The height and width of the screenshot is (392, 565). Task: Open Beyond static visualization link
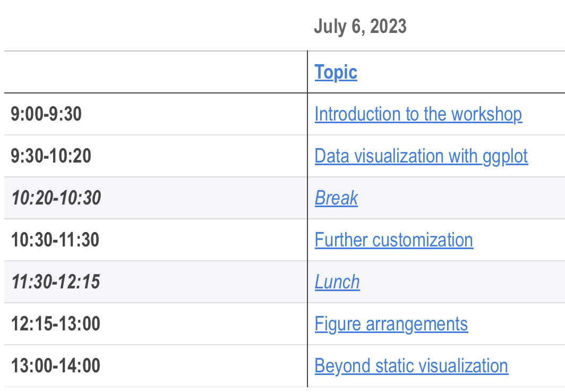[411, 366]
